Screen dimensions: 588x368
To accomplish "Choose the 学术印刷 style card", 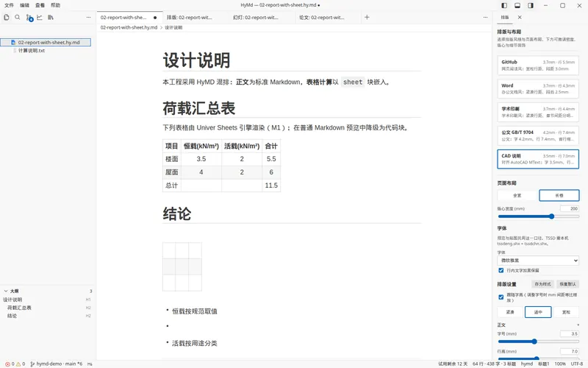I will pyautogui.click(x=538, y=112).
